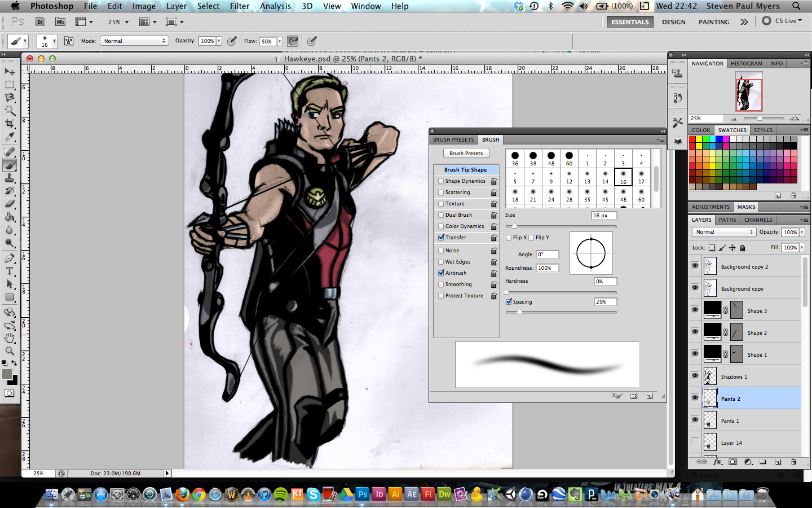Image resolution: width=812 pixels, height=508 pixels.
Task: Select the Type tool
Action: [10, 271]
